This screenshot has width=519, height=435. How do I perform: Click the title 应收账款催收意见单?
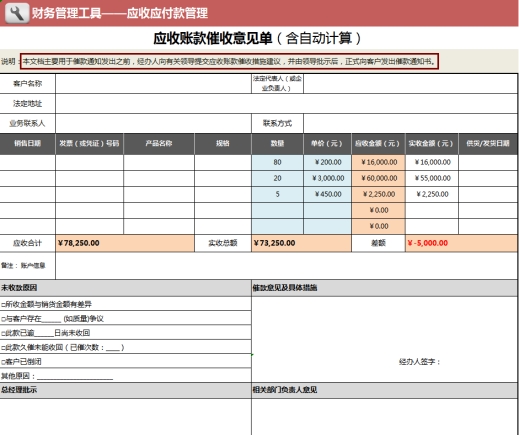point(213,38)
